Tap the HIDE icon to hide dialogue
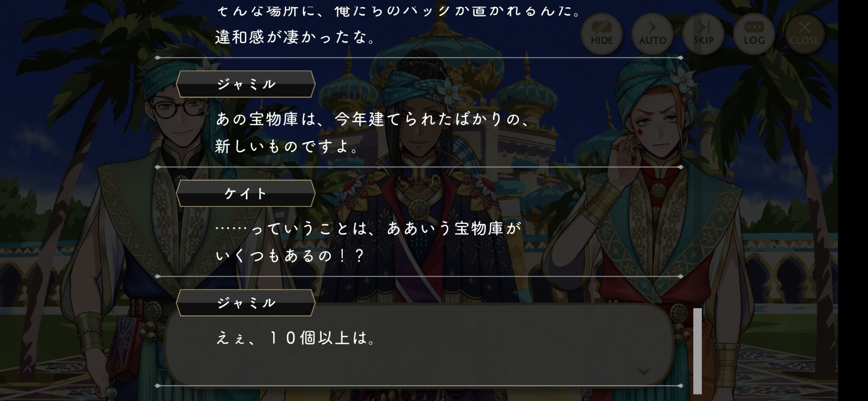 click(602, 33)
